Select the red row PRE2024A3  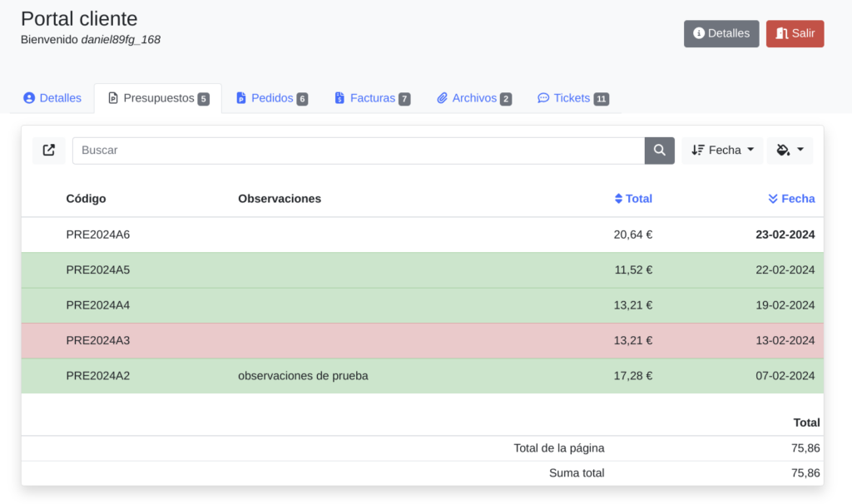[98, 340]
